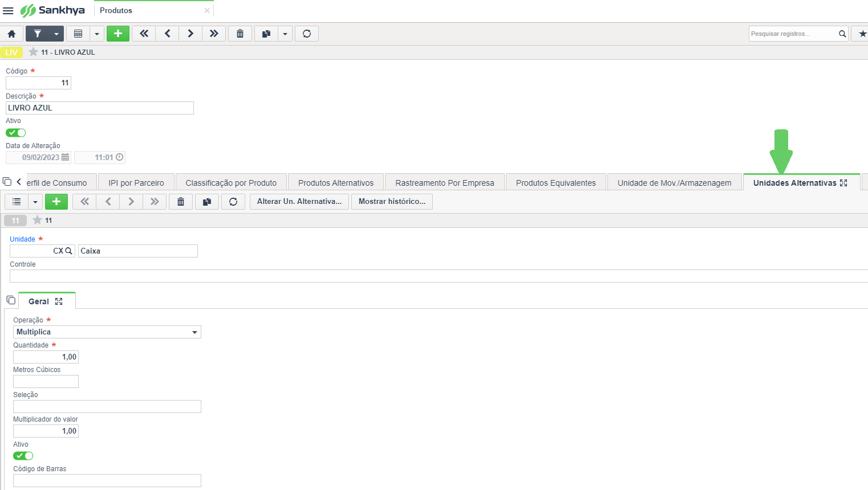
Task: Click the Seleção input field
Action: 107,406
